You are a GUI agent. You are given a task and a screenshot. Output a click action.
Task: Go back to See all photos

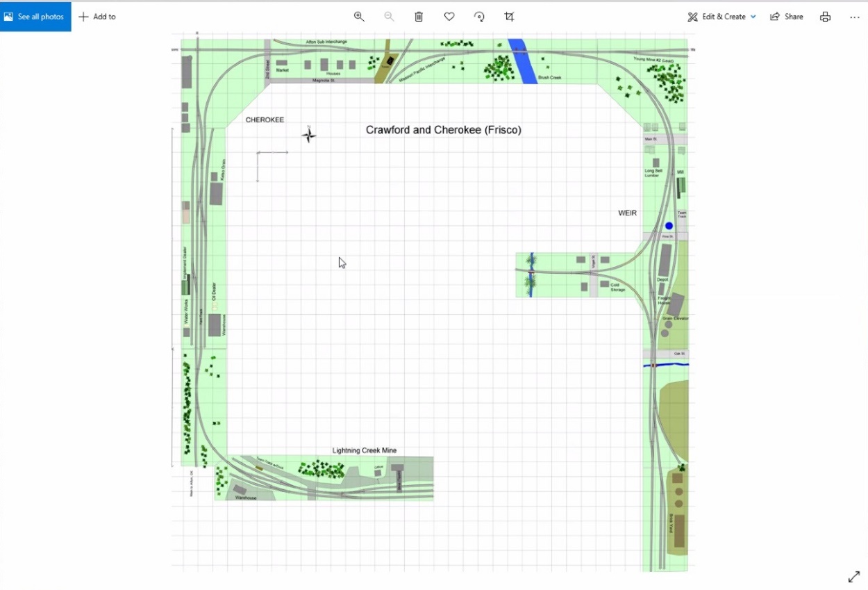35,17
